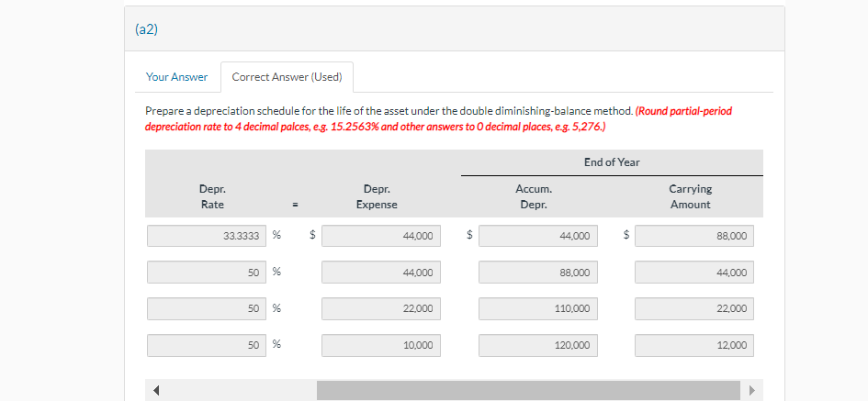The height and width of the screenshot is (401, 868).
Task: Click the red rounding instruction text
Action: (x=438, y=119)
